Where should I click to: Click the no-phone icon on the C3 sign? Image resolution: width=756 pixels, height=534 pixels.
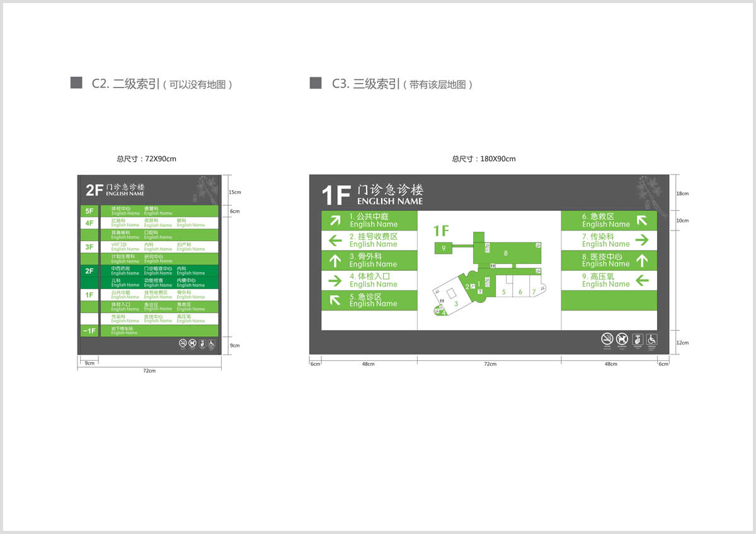pyautogui.click(x=622, y=339)
